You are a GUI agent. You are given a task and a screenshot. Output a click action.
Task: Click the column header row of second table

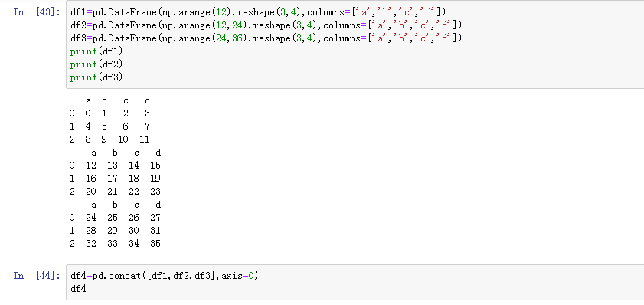pyautogui.click(x=126, y=153)
